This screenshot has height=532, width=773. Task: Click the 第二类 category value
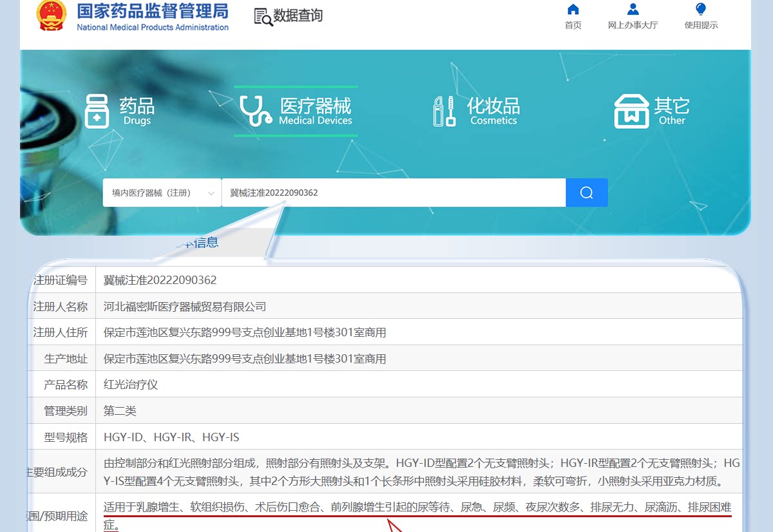click(x=120, y=411)
